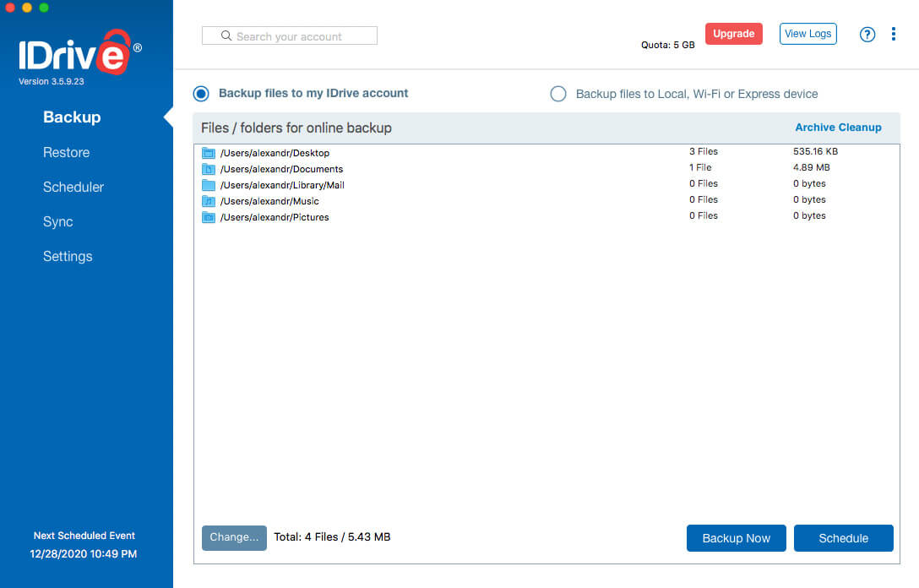Click the Desktop folder icon

pos(209,153)
